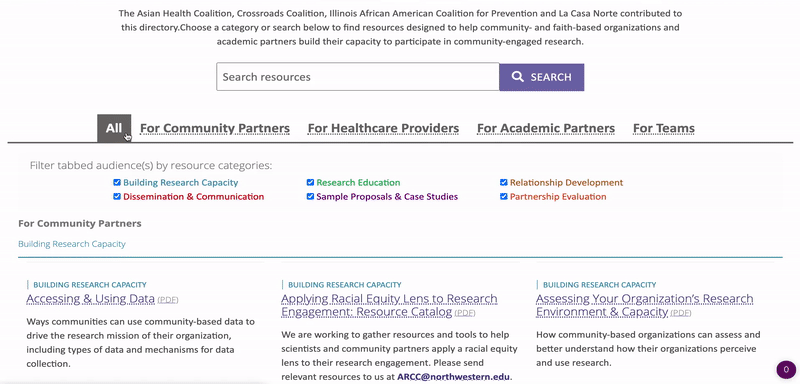Click the magnifier Search button
The height and width of the screenshot is (384, 800).
541,77
